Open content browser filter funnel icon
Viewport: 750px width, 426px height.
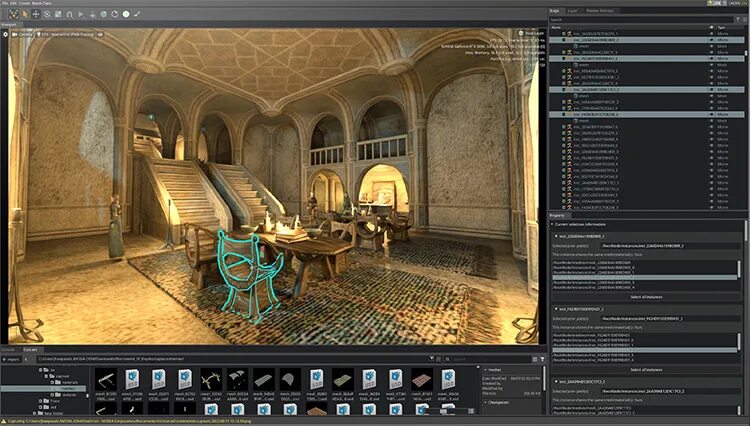(542, 359)
